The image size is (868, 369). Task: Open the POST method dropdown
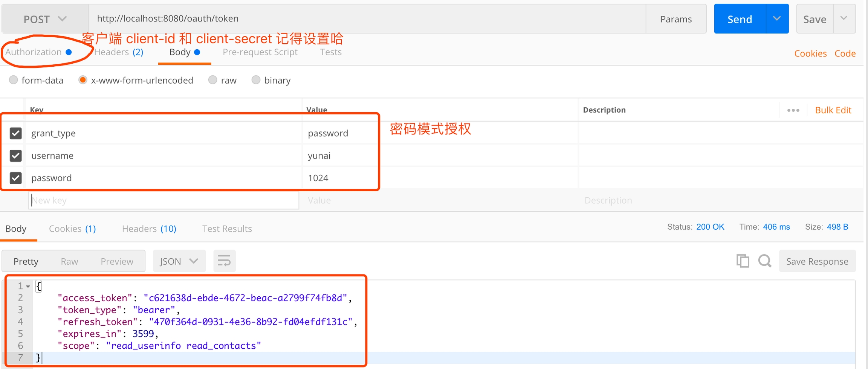pyautogui.click(x=45, y=19)
